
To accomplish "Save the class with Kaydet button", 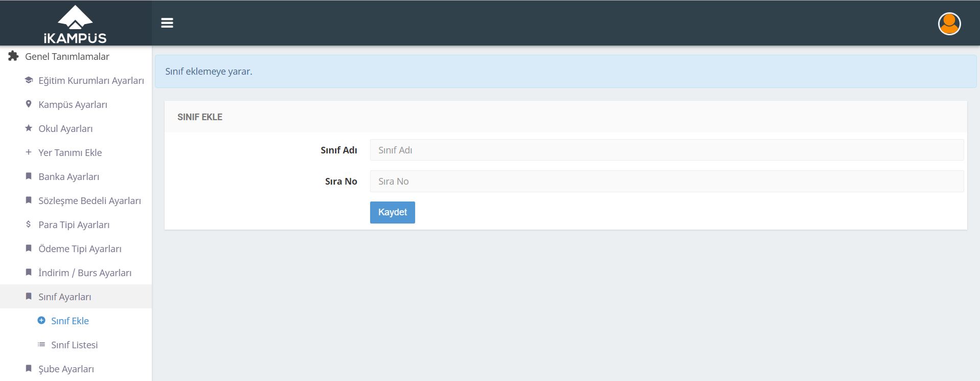I will click(393, 212).
